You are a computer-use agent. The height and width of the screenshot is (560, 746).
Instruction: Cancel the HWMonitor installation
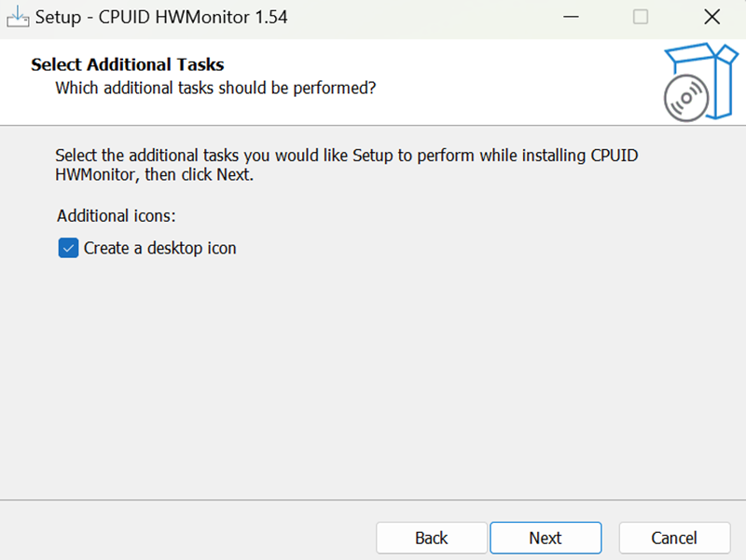(674, 538)
